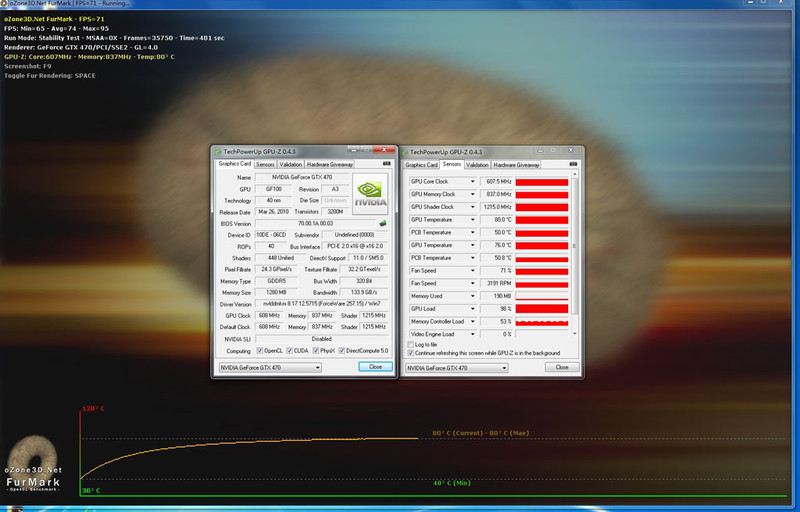Open the GPU Core Clock sensor dropdown
The height and width of the screenshot is (512, 800).
tap(472, 182)
